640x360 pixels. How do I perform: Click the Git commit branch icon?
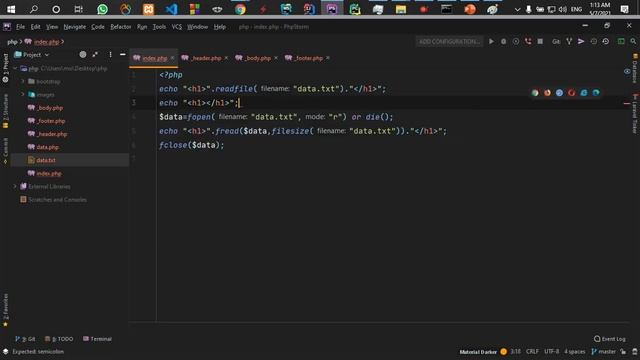pos(569,42)
